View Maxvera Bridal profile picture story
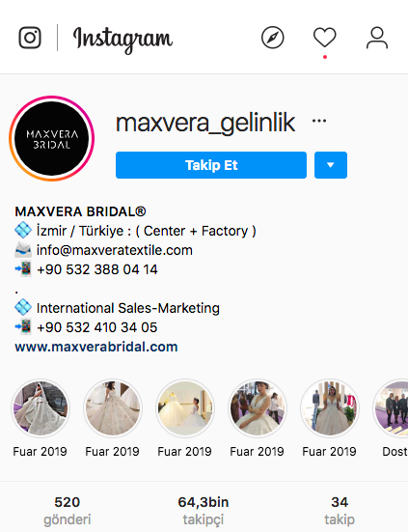408x532 pixels. [51, 138]
